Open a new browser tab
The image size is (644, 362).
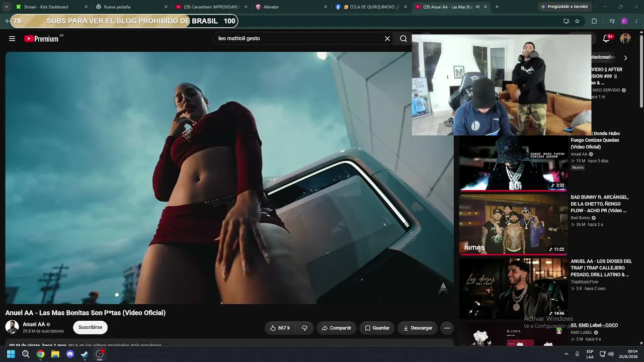(497, 7)
